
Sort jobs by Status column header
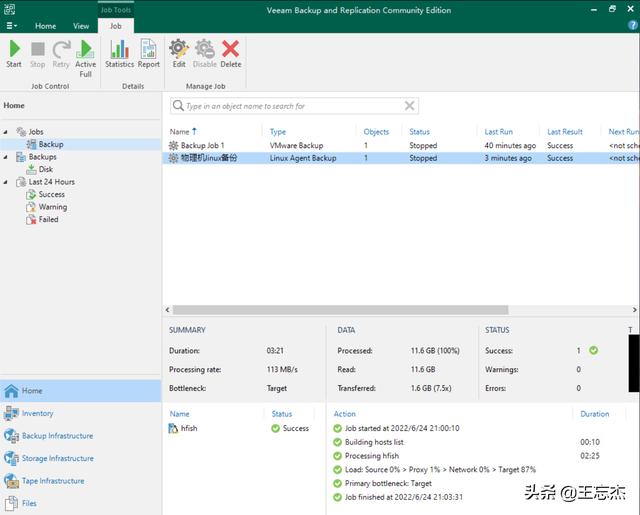pos(419,132)
